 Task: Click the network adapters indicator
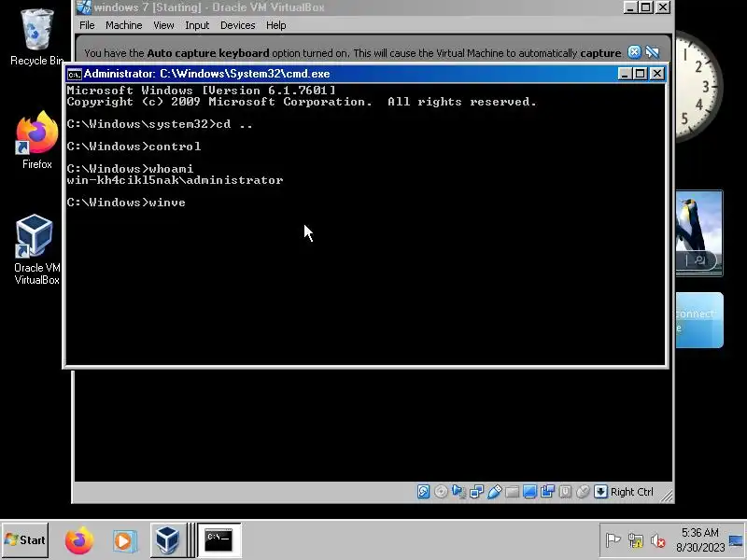(476, 492)
